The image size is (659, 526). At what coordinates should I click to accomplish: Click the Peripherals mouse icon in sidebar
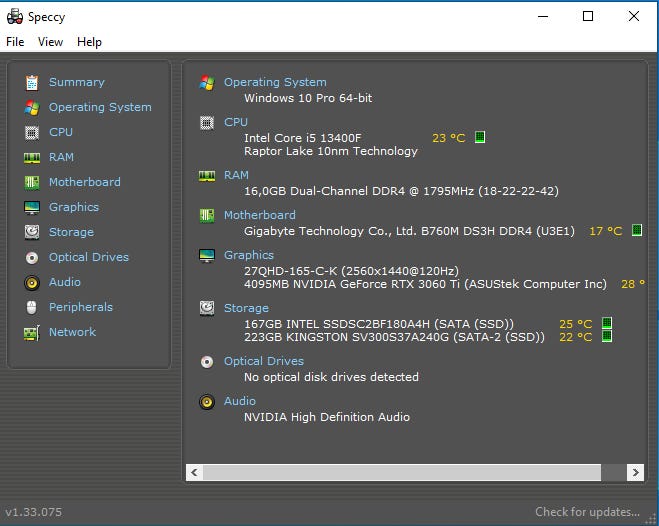coord(32,308)
